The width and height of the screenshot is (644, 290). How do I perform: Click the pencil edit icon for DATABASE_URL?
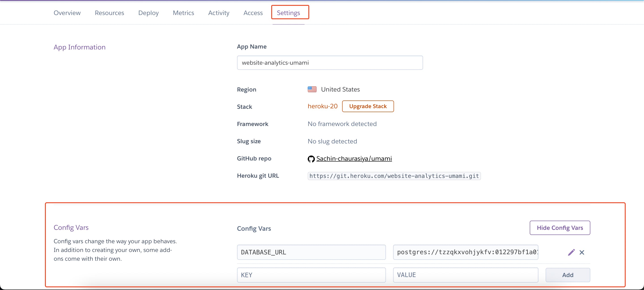pos(571,252)
